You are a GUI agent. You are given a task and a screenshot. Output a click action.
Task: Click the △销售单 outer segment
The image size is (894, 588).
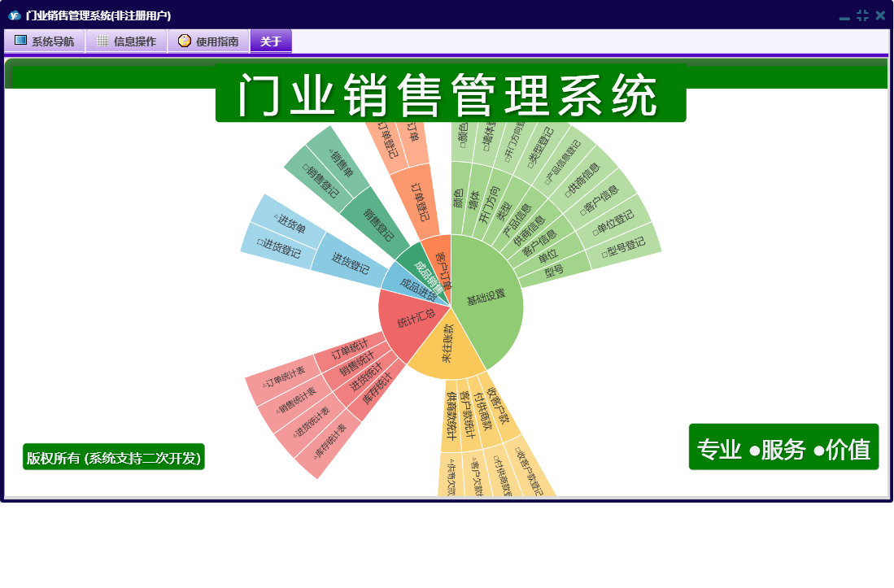point(341,163)
